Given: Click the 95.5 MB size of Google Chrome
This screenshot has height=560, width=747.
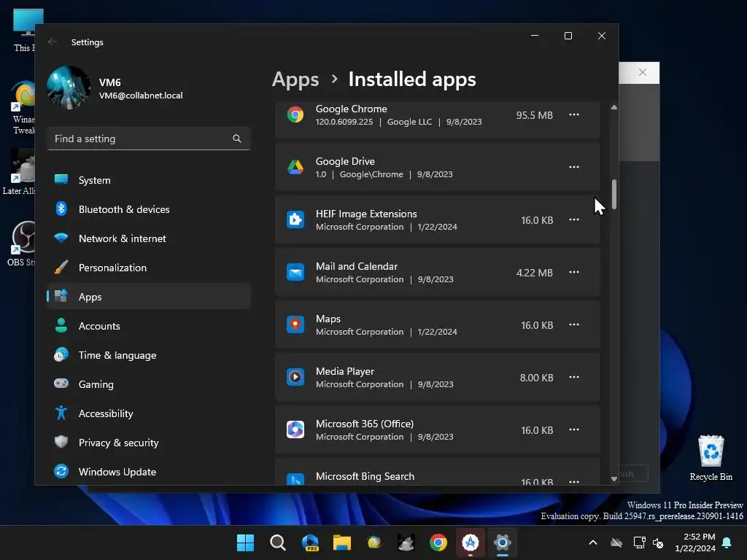Looking at the screenshot, I should point(535,115).
